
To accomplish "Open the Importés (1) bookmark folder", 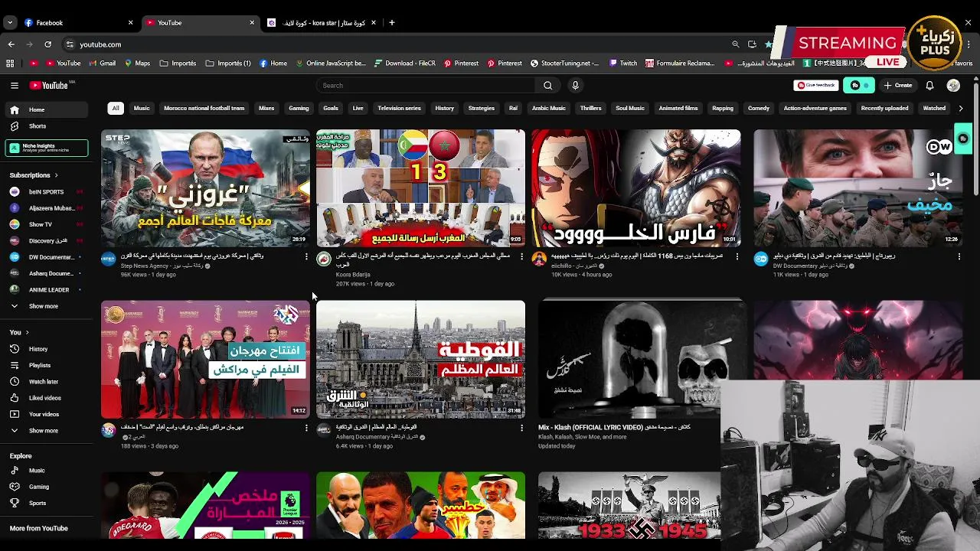I will [x=229, y=64].
